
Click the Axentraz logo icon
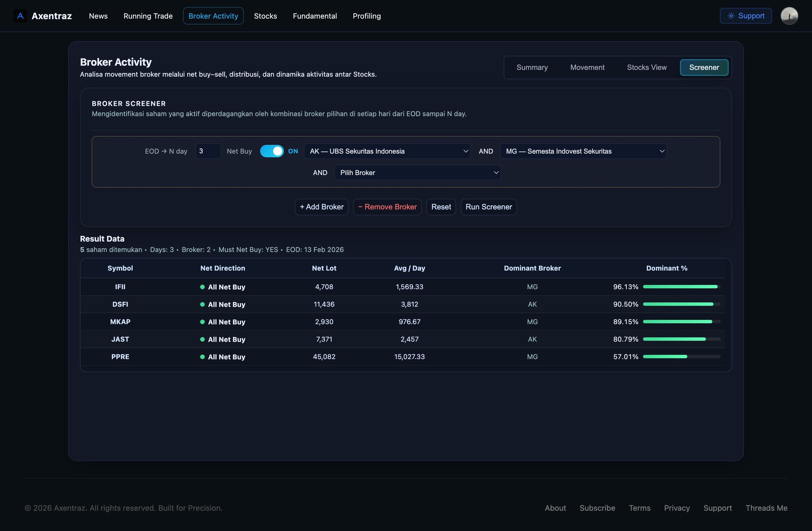click(20, 16)
